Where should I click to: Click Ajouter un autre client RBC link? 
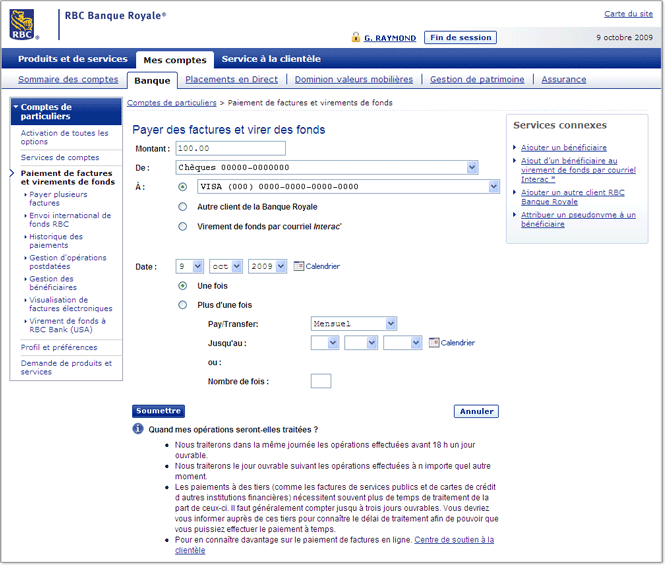(573, 197)
